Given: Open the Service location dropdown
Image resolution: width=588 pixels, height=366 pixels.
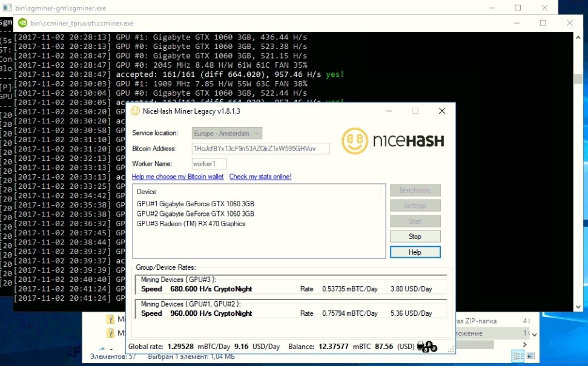Looking at the screenshot, I should pyautogui.click(x=227, y=133).
